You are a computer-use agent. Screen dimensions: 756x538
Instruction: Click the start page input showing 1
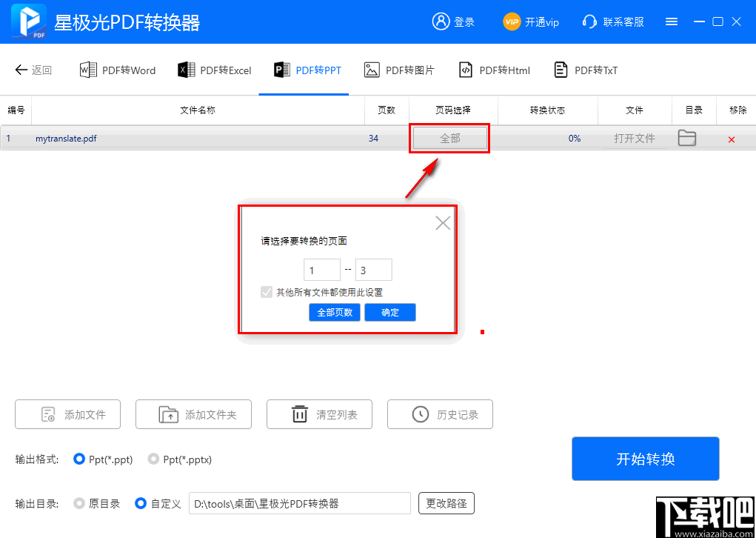(x=321, y=269)
